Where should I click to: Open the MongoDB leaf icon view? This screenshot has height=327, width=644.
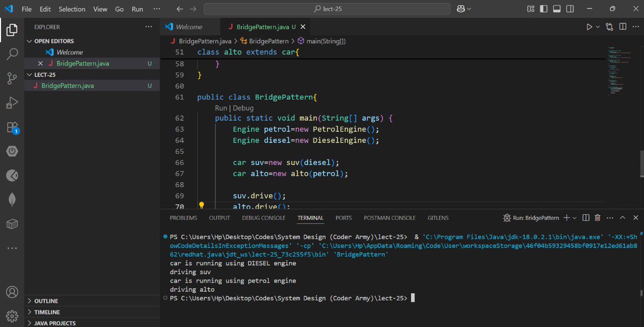tap(12, 200)
